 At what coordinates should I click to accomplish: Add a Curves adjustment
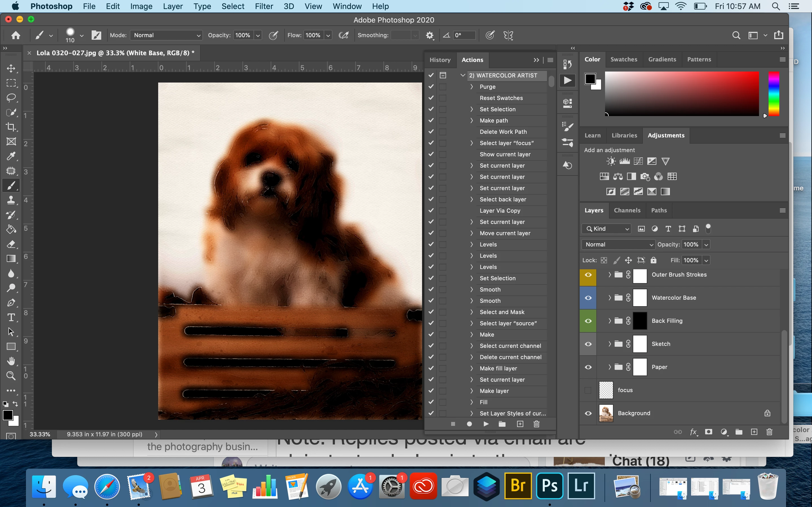[638, 161]
